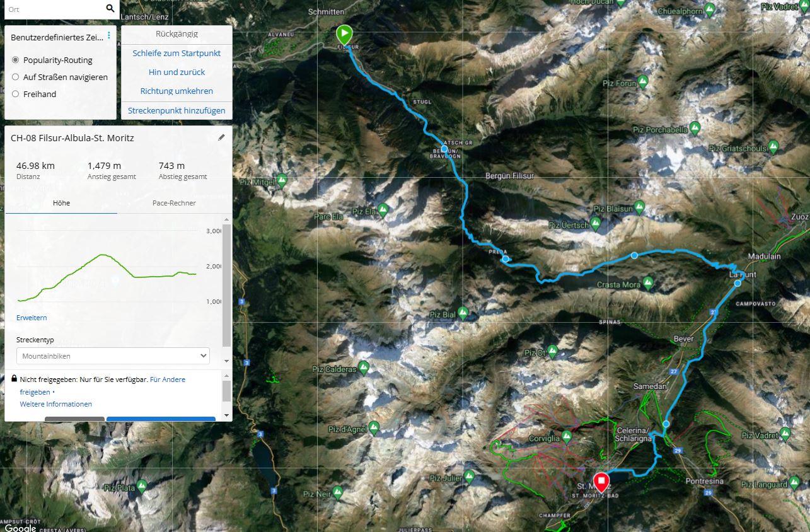Screen dimensions: 810x532
Task: Choose Auf Straßen navigieren routing
Action: (16, 77)
